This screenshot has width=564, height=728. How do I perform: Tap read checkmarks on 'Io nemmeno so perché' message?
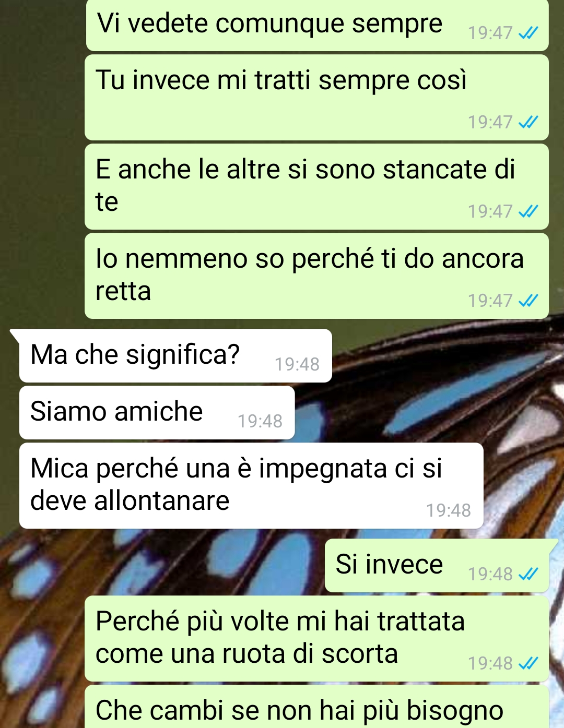point(528,301)
